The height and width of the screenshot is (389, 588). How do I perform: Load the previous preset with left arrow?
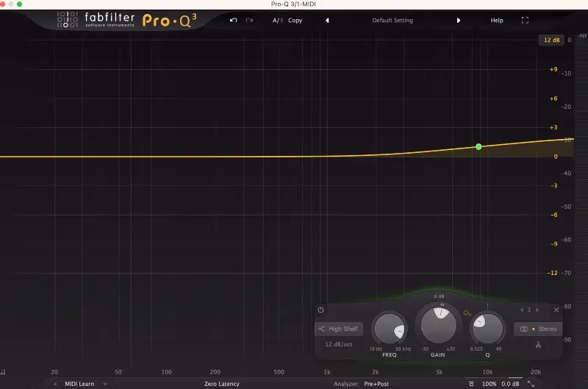327,21
